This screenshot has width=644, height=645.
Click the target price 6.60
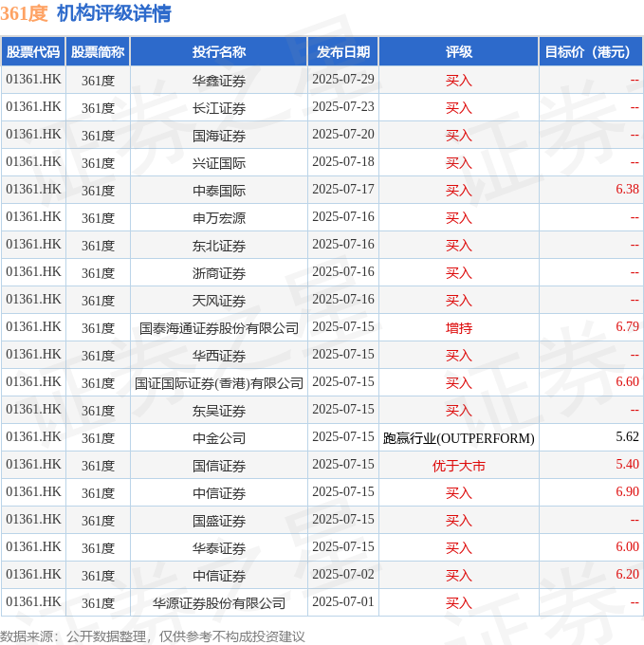tap(627, 381)
